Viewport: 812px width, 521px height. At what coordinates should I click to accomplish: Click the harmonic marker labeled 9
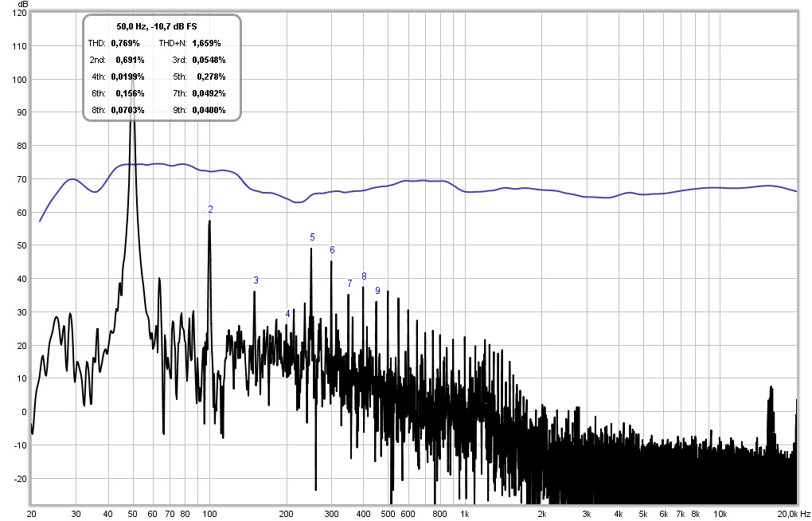coord(377,291)
